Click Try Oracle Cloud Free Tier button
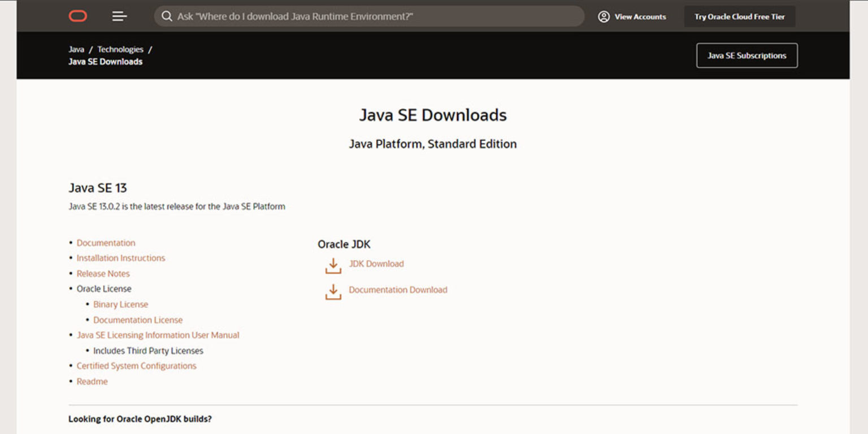The height and width of the screenshot is (434, 868). (x=740, y=16)
